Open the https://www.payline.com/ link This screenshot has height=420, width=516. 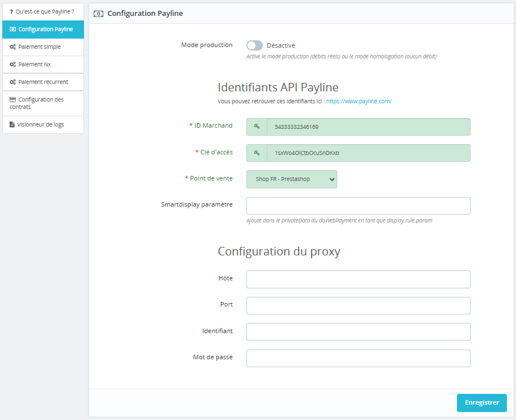[x=359, y=101]
